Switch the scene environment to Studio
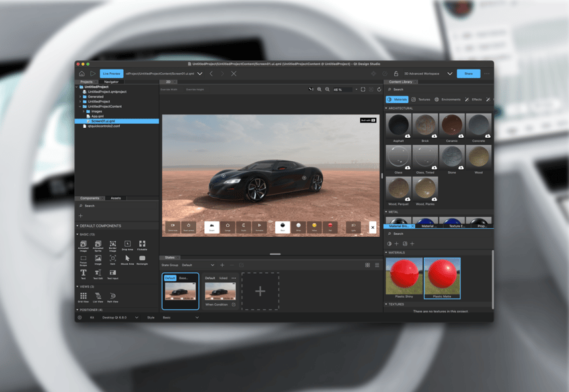569x392 pixels. (244, 227)
